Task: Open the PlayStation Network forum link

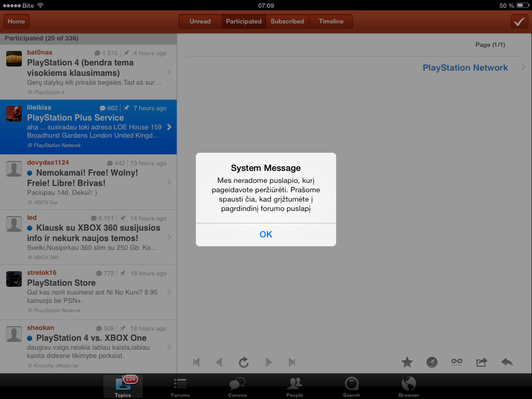Action: pos(465,68)
